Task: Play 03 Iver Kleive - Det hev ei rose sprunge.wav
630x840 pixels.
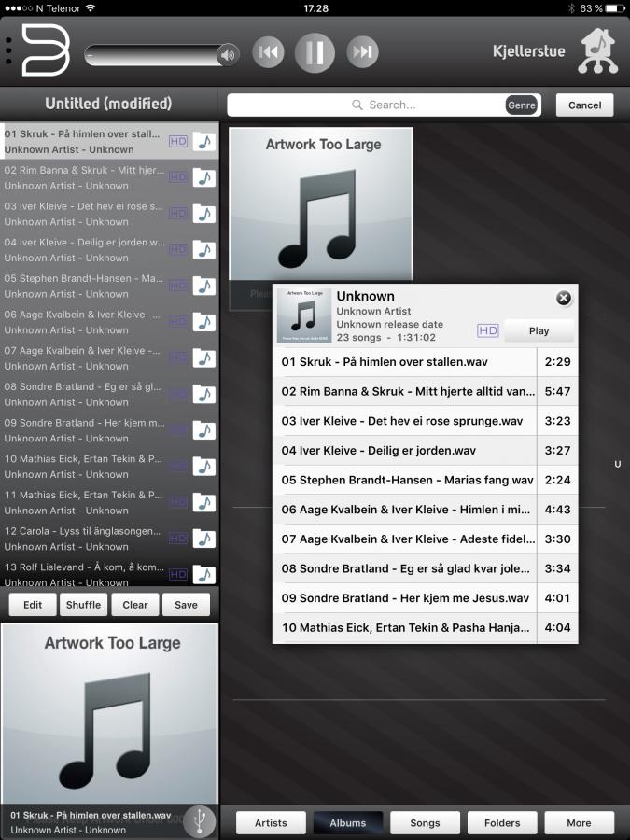Action: (426, 421)
